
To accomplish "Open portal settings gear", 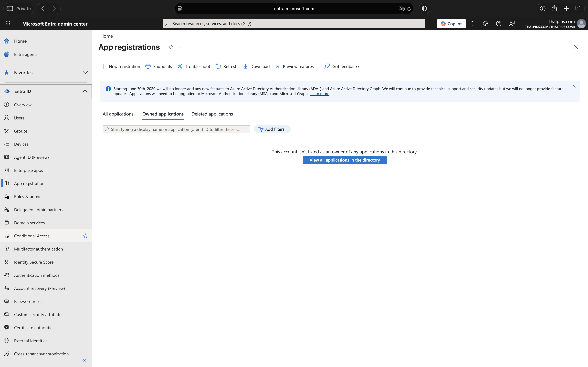I will pos(485,24).
